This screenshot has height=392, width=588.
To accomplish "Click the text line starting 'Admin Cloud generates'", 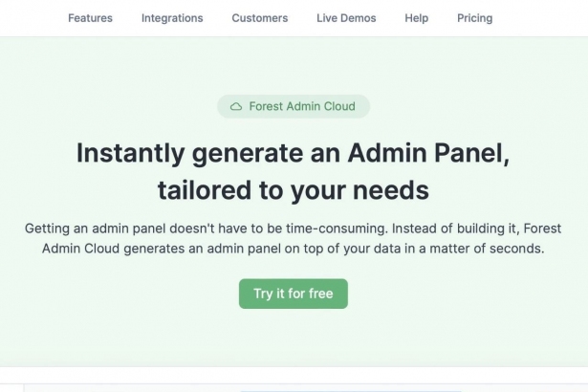I will coord(294,249).
